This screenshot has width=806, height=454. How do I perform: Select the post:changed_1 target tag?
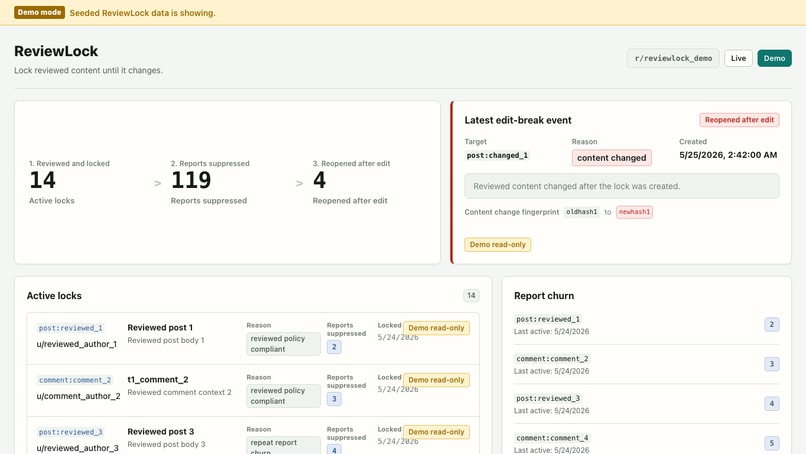tap(497, 155)
